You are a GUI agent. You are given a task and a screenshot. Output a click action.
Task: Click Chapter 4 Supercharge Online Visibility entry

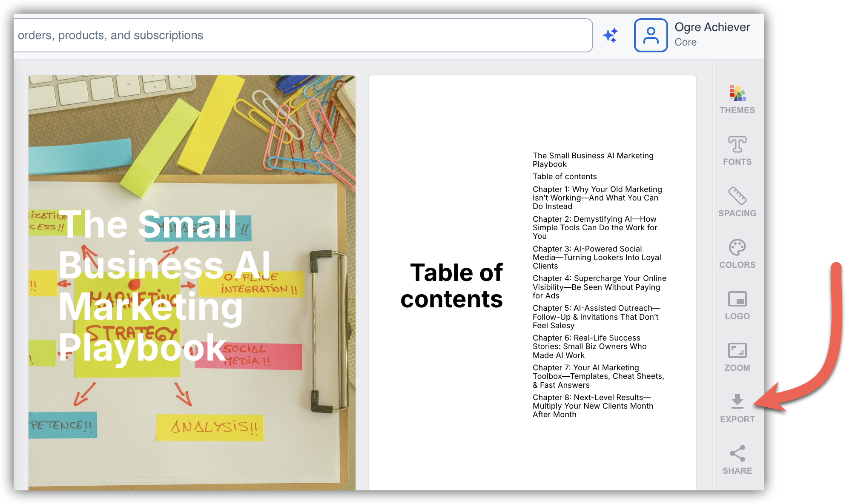pos(599,287)
